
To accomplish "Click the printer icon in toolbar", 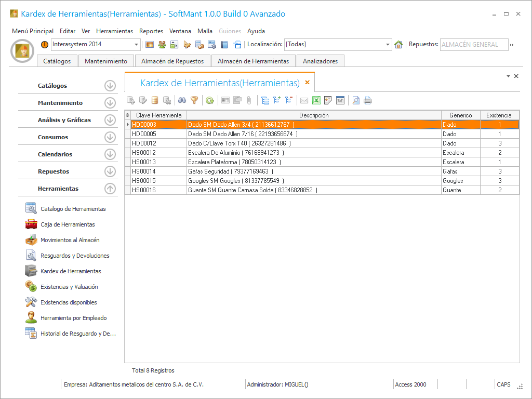I will pyautogui.click(x=368, y=101).
